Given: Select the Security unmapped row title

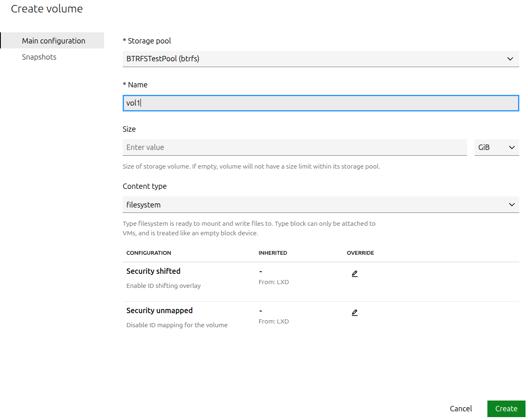Looking at the screenshot, I should 159,311.
